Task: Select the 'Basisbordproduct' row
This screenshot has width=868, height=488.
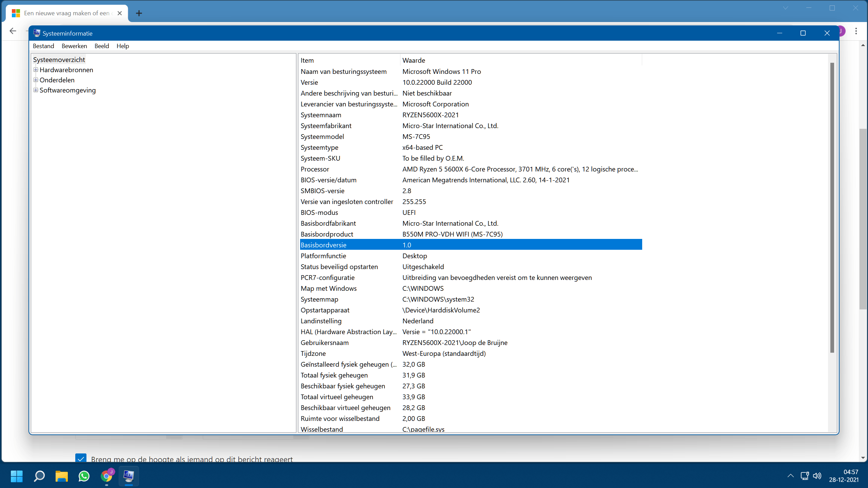Action: point(471,234)
